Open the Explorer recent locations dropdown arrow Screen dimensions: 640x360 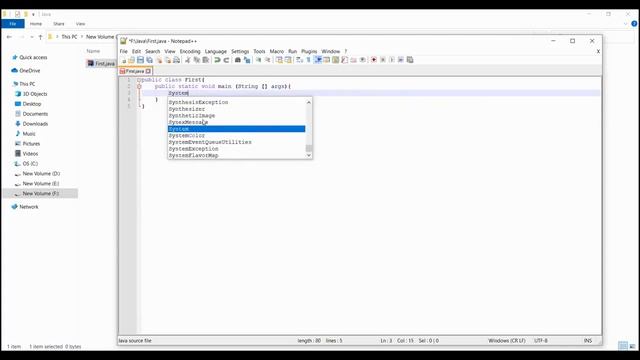pos(32,37)
